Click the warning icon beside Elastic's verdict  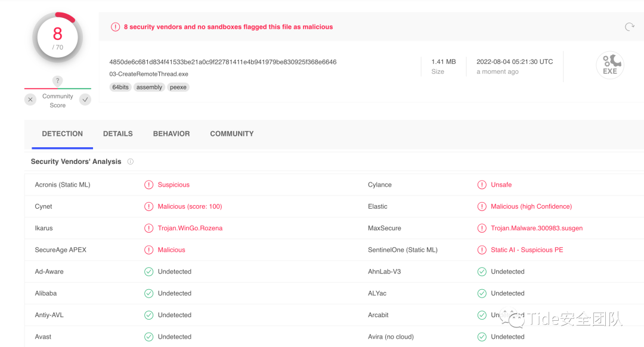tap(482, 206)
